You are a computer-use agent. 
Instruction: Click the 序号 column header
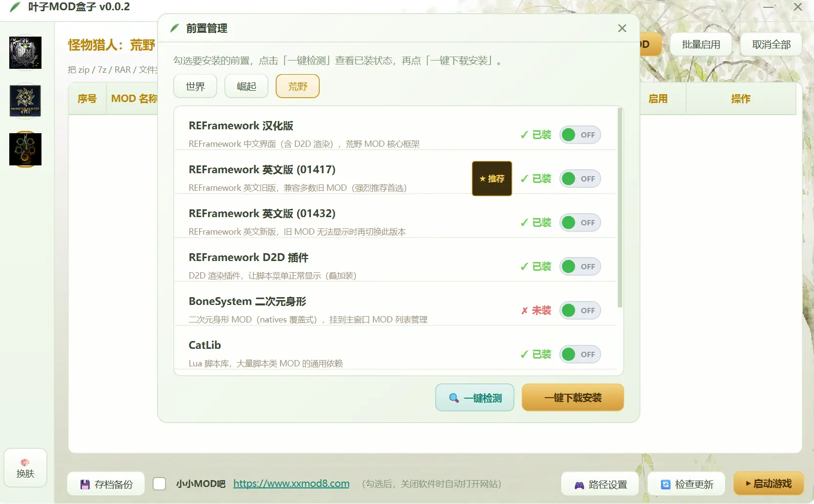[x=87, y=99]
